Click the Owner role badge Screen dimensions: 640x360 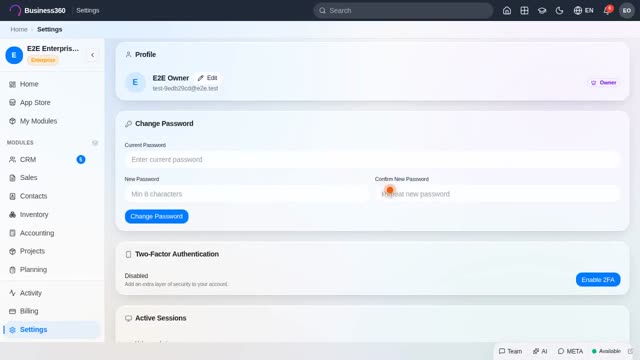click(603, 82)
